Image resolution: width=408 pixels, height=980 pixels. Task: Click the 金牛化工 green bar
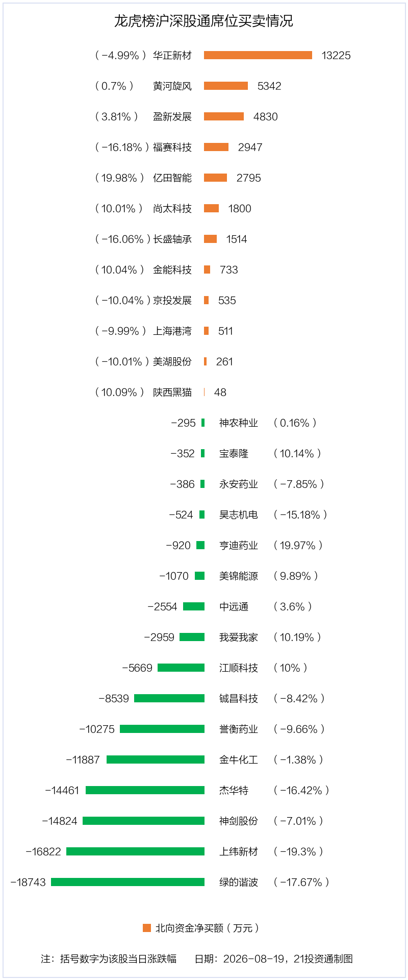pyautogui.click(x=156, y=759)
